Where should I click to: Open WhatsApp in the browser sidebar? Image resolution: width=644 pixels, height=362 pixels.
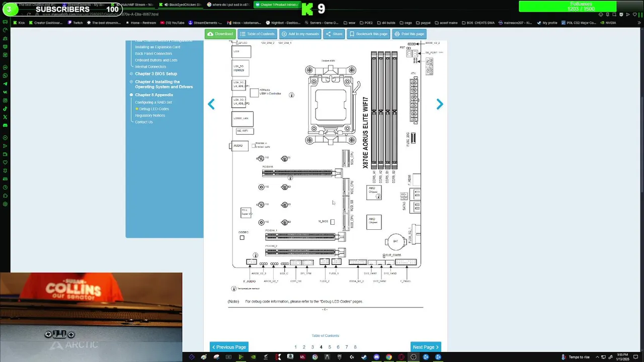tap(5, 75)
